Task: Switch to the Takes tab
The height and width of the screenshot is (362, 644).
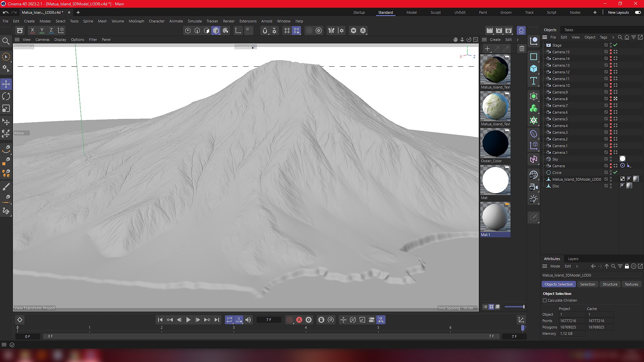Action: pyautogui.click(x=569, y=30)
